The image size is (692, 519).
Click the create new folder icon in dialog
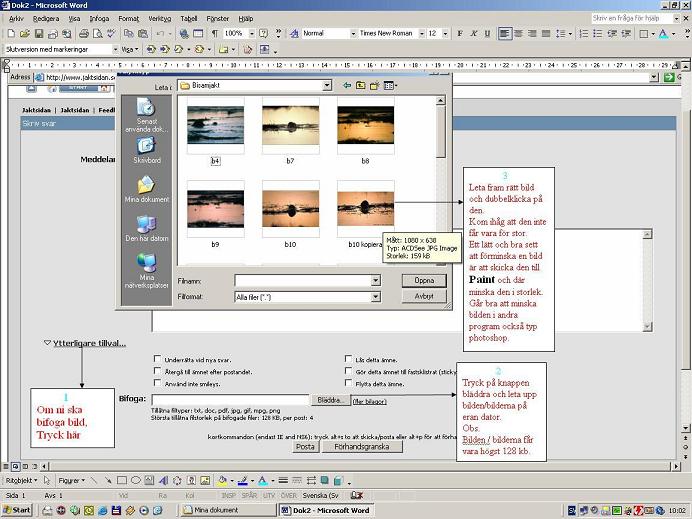tap(374, 86)
